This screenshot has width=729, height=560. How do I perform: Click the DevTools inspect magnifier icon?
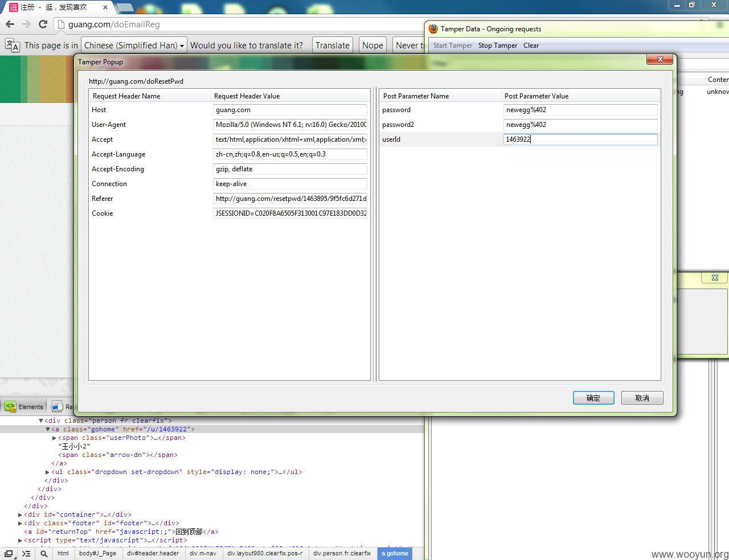(x=44, y=553)
